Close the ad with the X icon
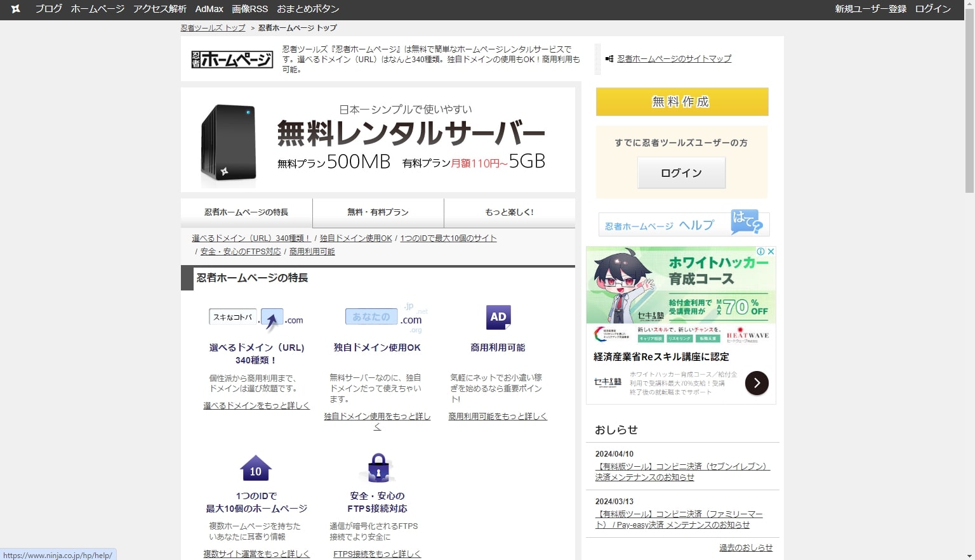Image resolution: width=975 pixels, height=560 pixels. 771,251
